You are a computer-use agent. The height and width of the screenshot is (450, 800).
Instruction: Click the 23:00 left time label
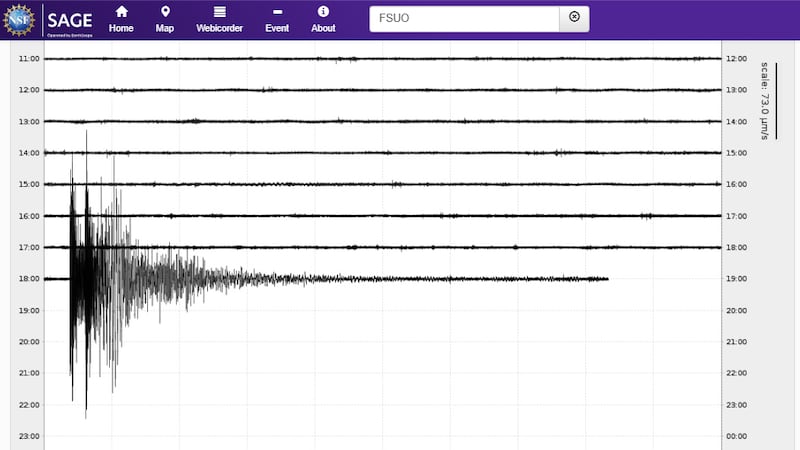pyautogui.click(x=29, y=436)
